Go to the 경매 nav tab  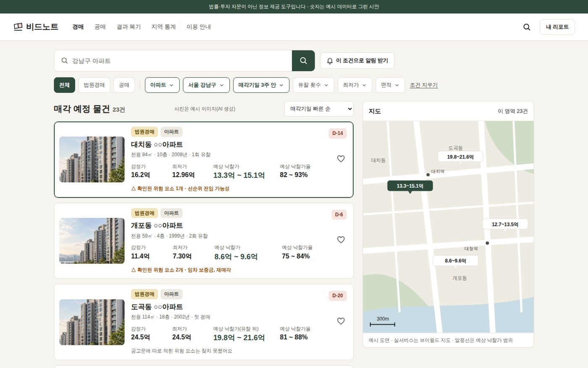78,27
